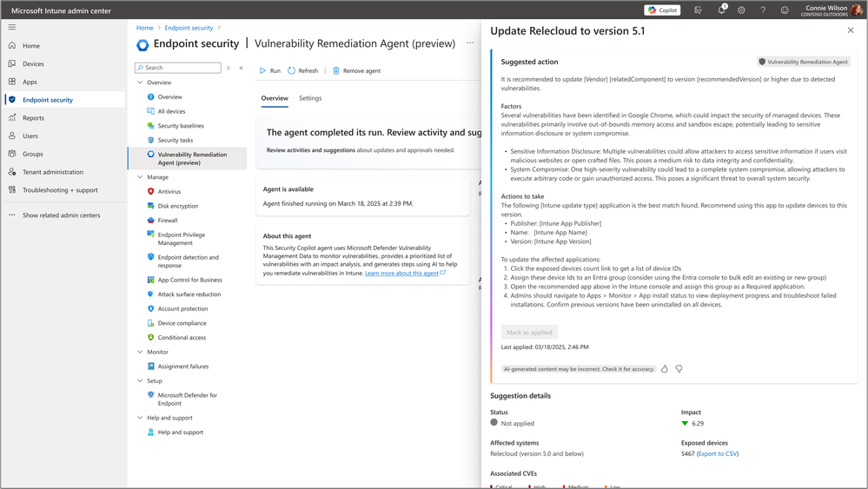Click Show related admin centers
868x489 pixels.
(61, 215)
